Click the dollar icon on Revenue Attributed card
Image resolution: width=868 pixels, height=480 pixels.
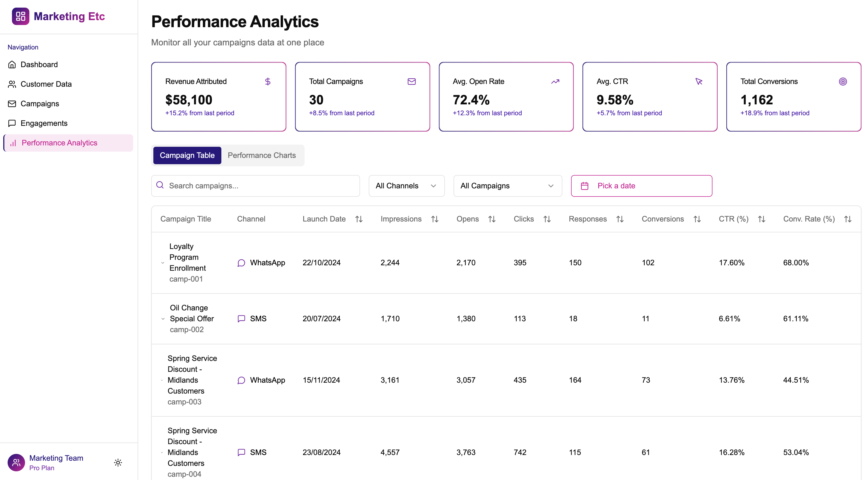click(268, 81)
